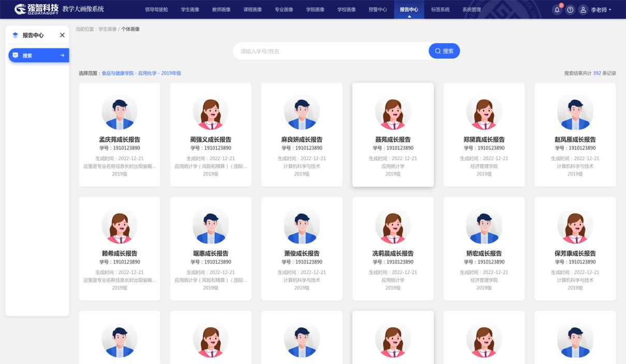Open the help question mark icon
The width and height of the screenshot is (626, 364).
570,10
